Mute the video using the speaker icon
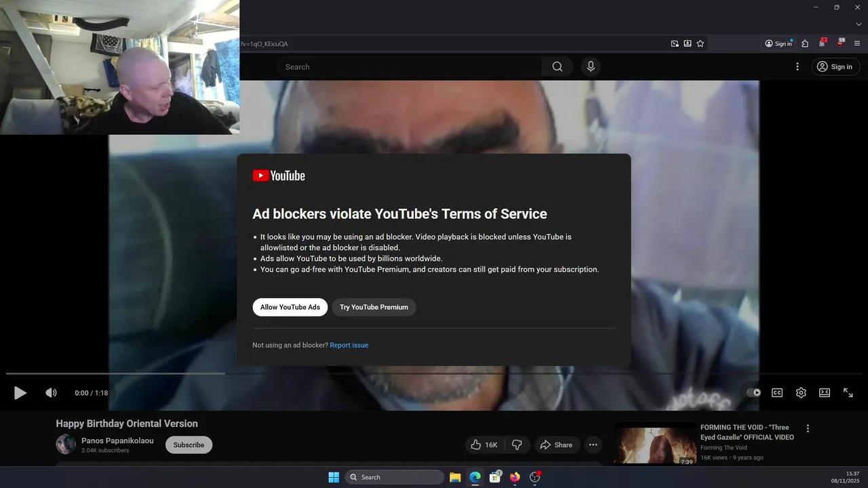Viewport: 868px width, 488px height. [51, 392]
